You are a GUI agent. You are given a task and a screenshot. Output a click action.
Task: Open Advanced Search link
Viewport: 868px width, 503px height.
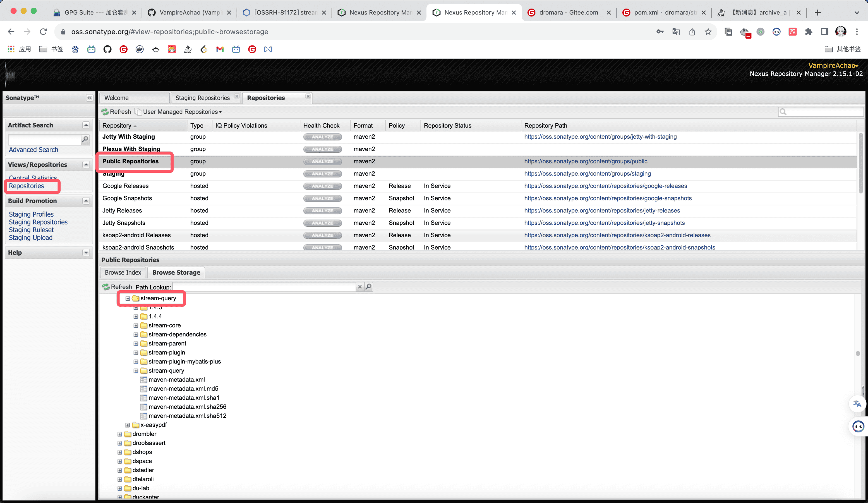click(x=33, y=150)
